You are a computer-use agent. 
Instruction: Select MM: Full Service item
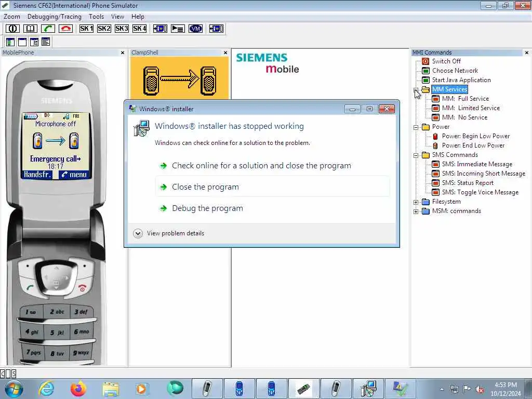coord(465,99)
